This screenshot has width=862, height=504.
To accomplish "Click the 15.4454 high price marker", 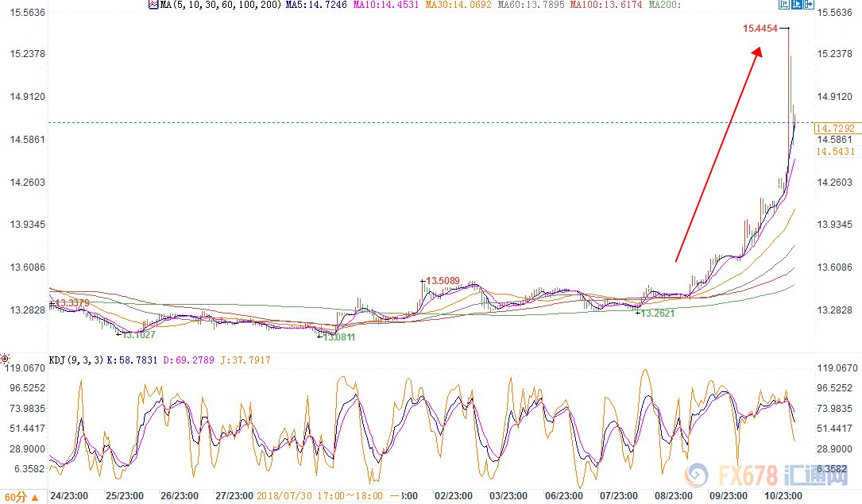I will click(760, 29).
